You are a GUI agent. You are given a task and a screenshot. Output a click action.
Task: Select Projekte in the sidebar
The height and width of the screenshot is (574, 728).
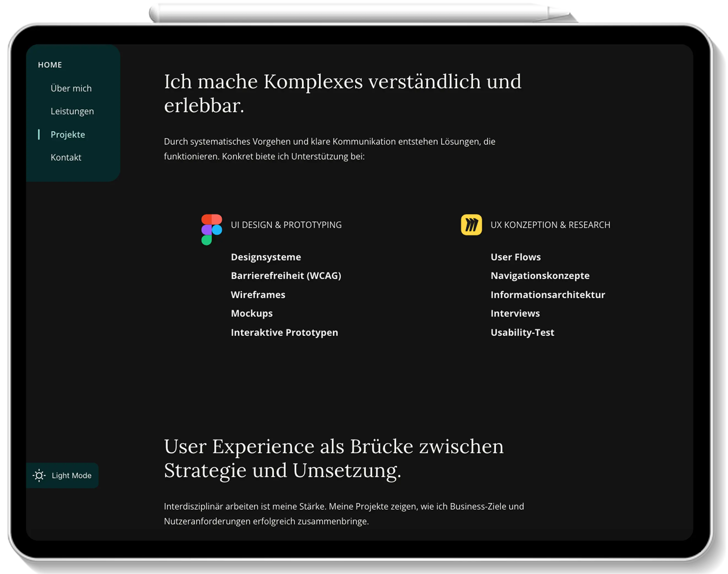coord(67,134)
